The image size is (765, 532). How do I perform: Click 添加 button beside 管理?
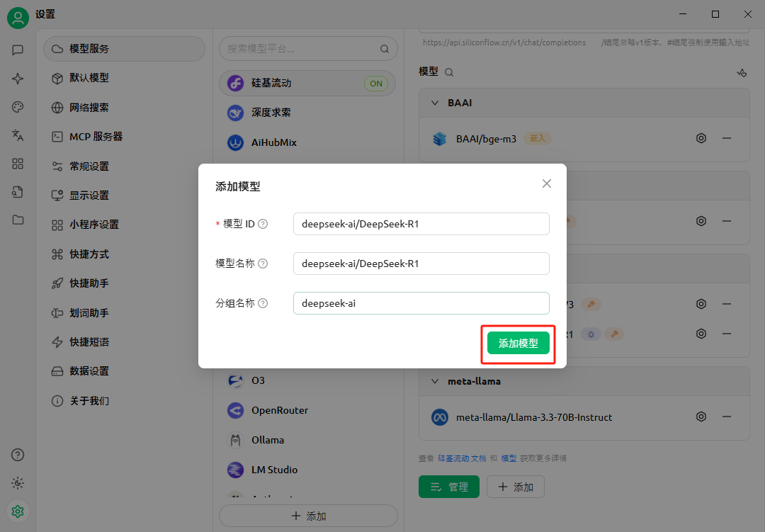(515, 487)
